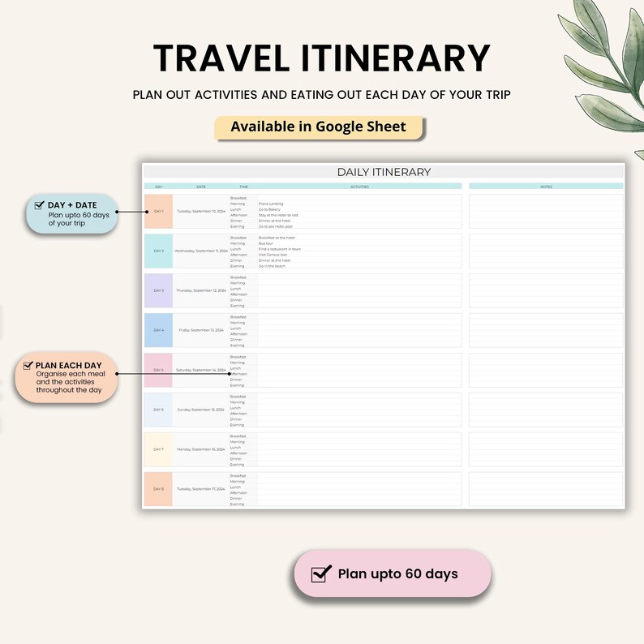Click the Lunch time label in Day 4
Viewport: 644px width, 644px height.
coord(235,328)
